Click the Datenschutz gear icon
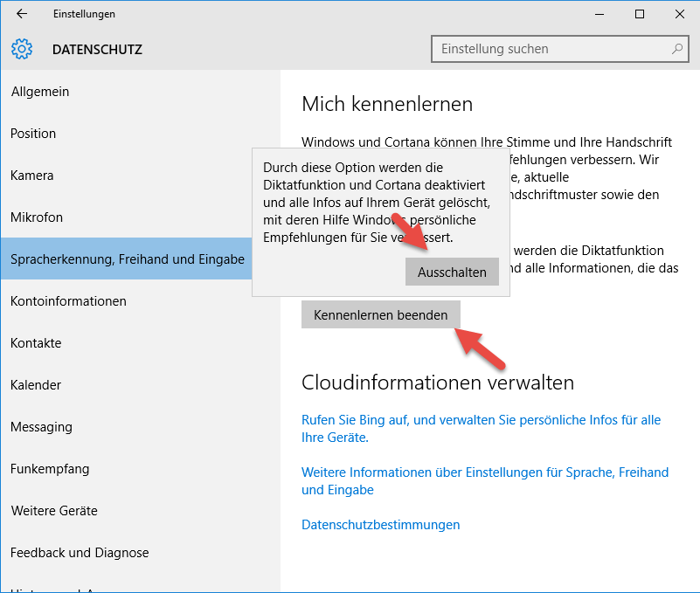 (22, 49)
